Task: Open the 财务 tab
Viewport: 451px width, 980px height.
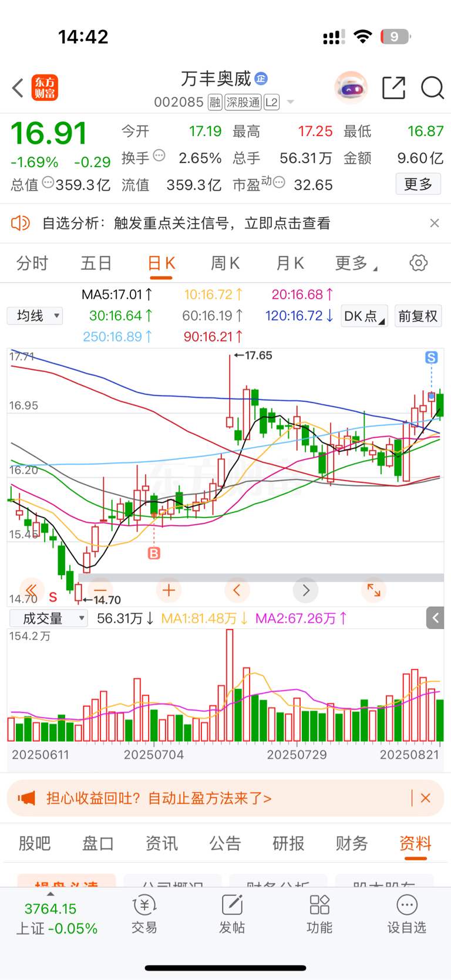Action: click(352, 843)
